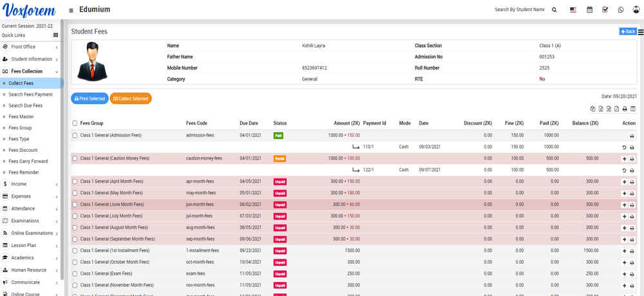Open the calendar icon in header
The image size is (644, 296).
click(589, 10)
